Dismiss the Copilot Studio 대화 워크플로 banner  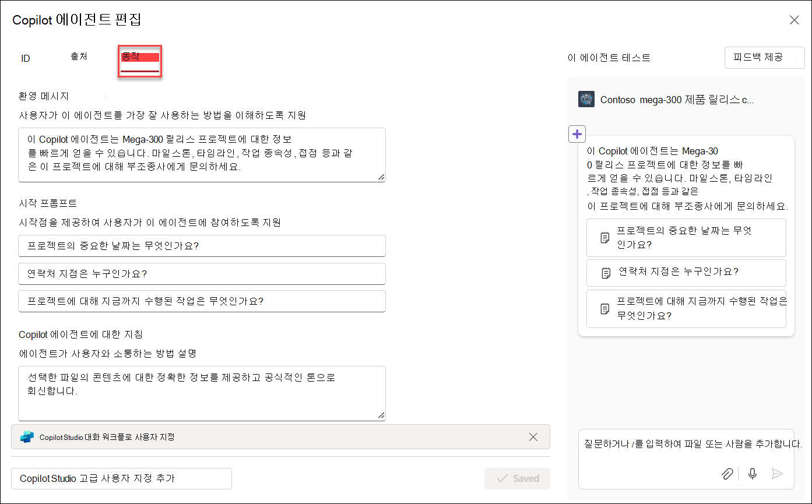[x=533, y=437]
